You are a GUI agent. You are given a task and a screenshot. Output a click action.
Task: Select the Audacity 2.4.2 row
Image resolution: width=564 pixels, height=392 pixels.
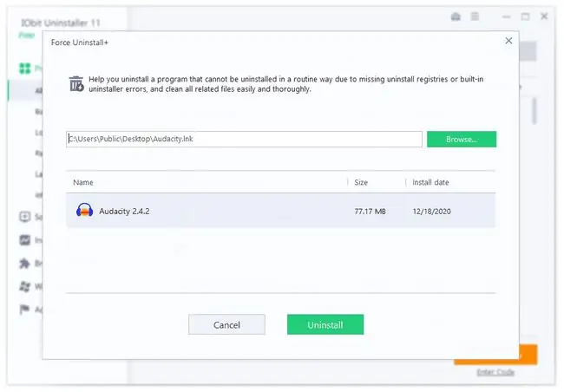pyautogui.click(x=281, y=211)
